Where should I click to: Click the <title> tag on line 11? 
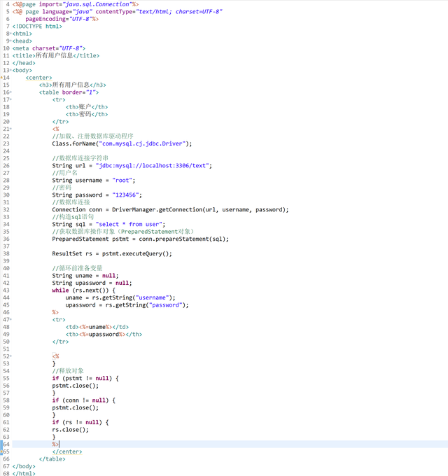24,55
